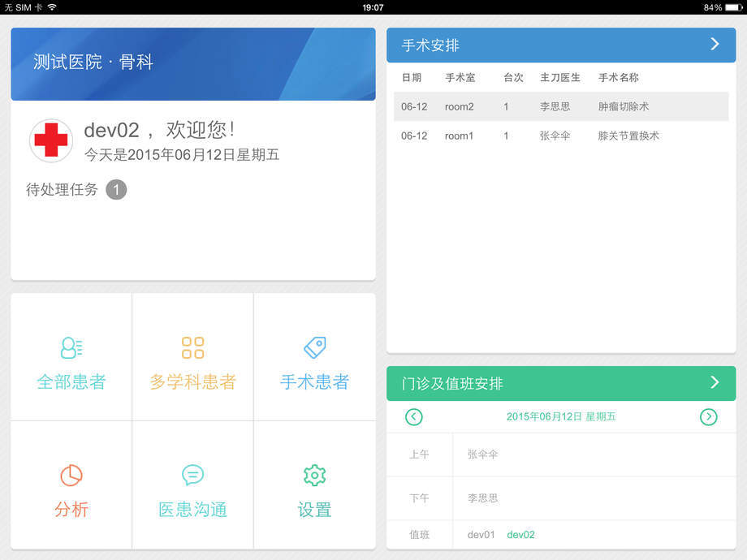Open the 手术患者 tag icon
Screen dimensions: 747x560
[x=315, y=347]
